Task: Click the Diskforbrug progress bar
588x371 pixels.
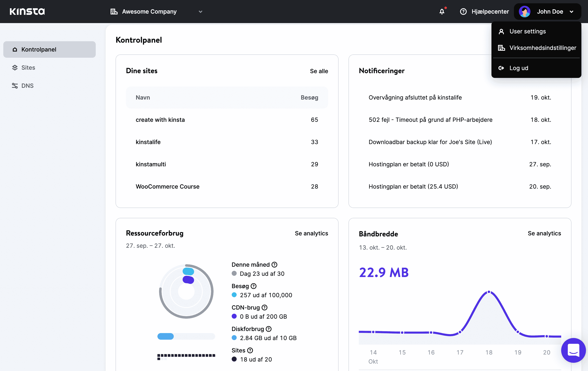Action: pyautogui.click(x=186, y=336)
